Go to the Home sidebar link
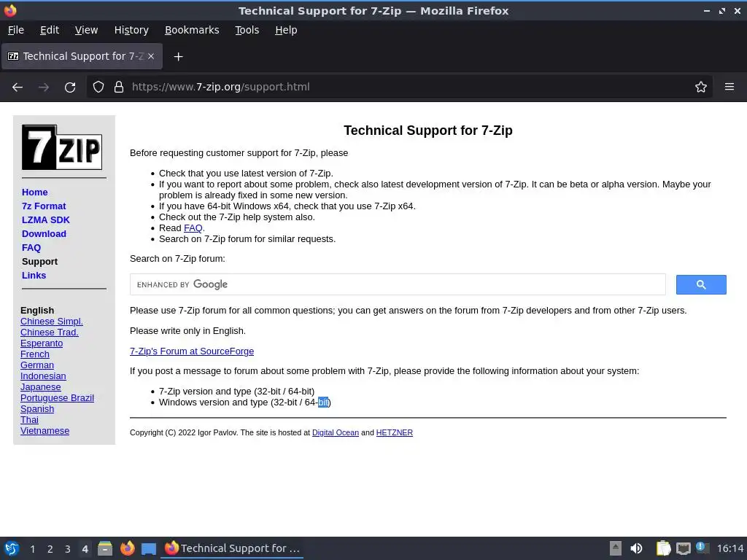The height and width of the screenshot is (560, 747). pos(35,192)
